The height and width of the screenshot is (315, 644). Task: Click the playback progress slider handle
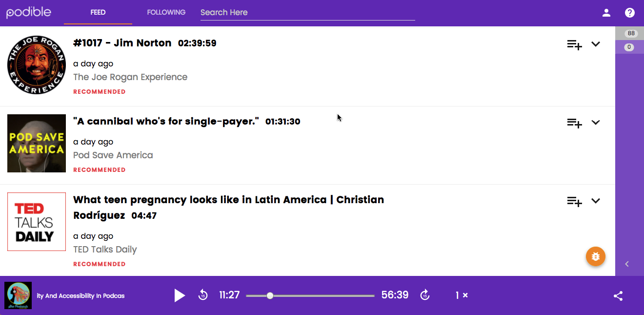tap(270, 295)
